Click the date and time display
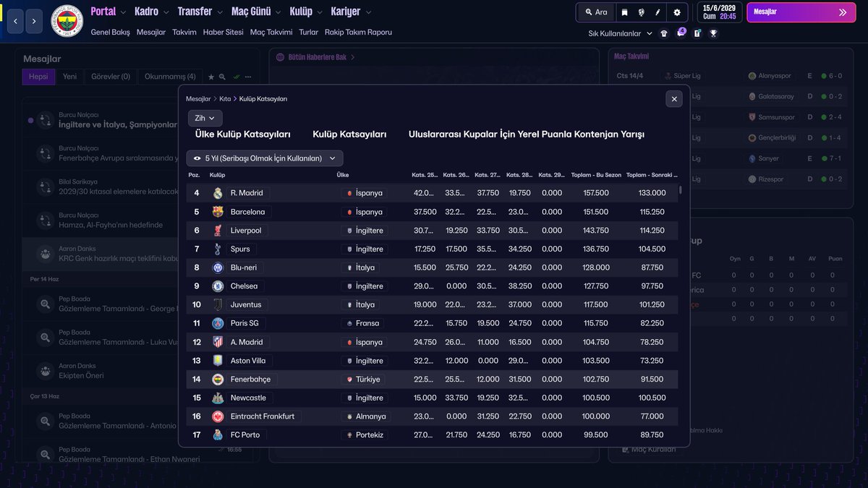The image size is (868, 488). coord(719,12)
